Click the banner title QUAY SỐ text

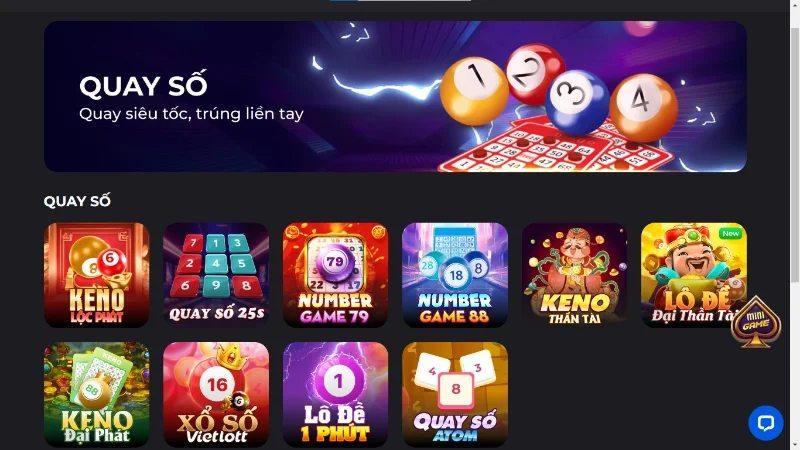point(143,85)
